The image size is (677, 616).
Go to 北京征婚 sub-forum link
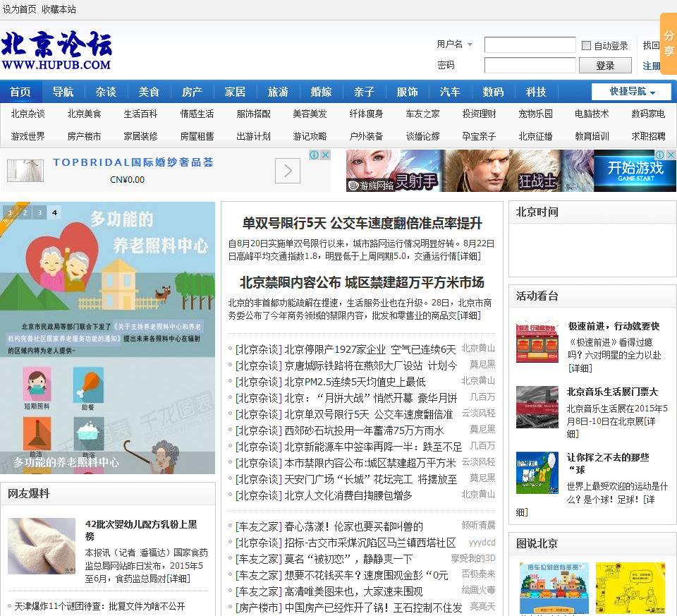(535, 136)
